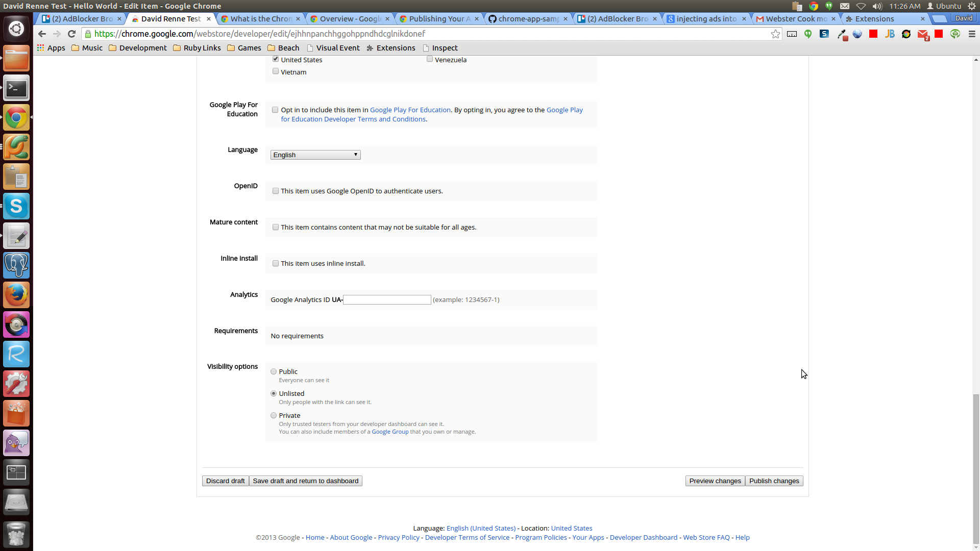The image size is (980, 551).
Task: Switch to the Webster Cook Gmail tab
Action: point(796,19)
